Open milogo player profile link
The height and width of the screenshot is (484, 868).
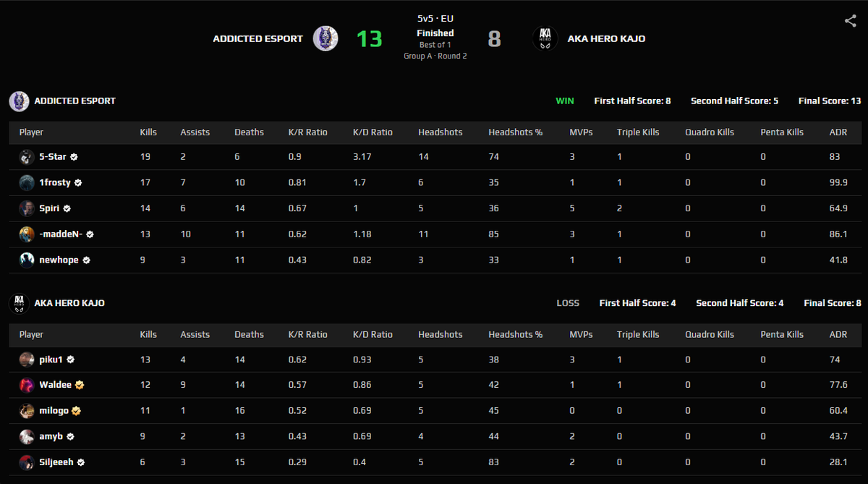tap(54, 410)
